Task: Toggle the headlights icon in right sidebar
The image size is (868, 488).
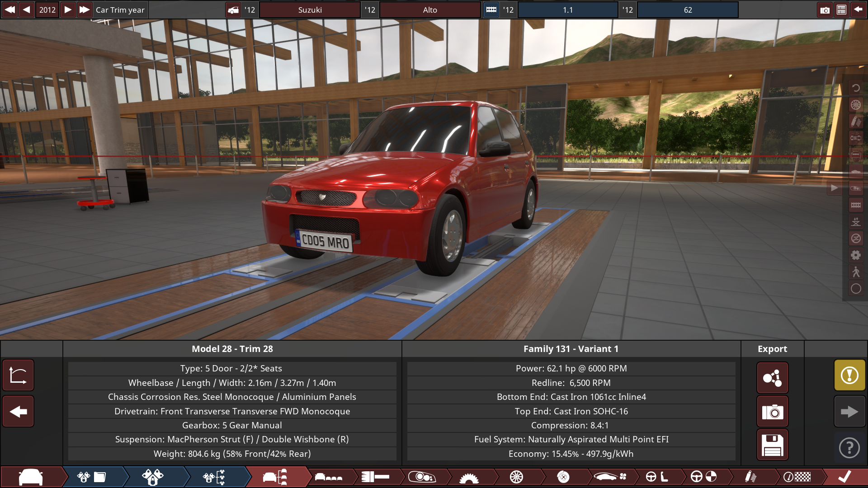Action: pyautogui.click(x=856, y=188)
